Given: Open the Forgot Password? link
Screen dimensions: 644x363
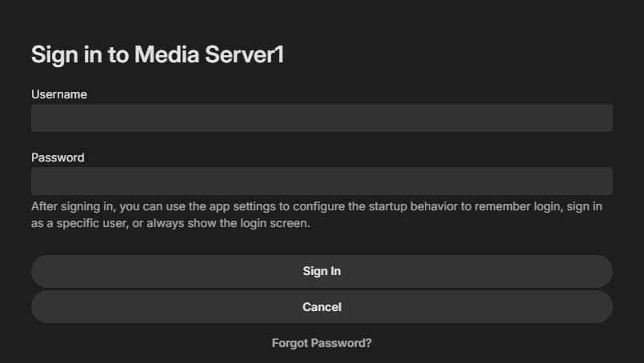Looking at the screenshot, I should coord(322,343).
